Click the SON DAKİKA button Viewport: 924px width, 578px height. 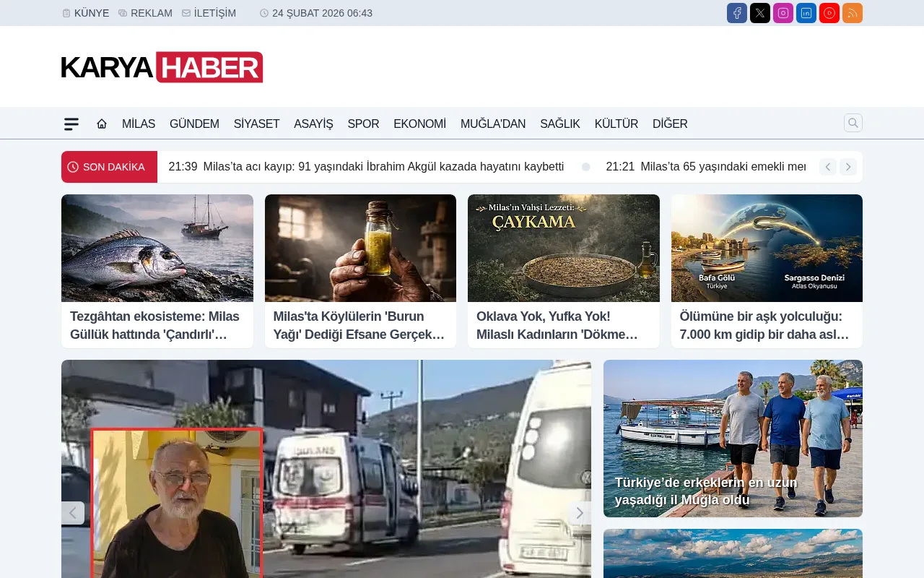(109, 167)
